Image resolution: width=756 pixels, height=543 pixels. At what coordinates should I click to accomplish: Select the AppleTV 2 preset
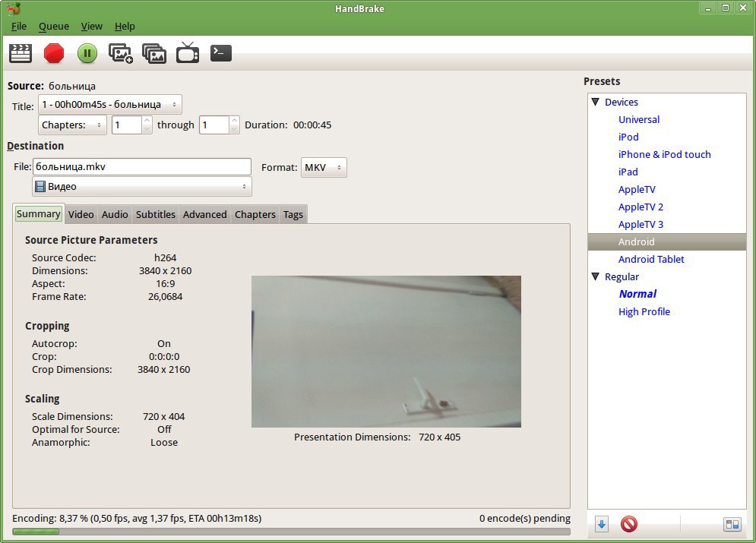pos(641,207)
